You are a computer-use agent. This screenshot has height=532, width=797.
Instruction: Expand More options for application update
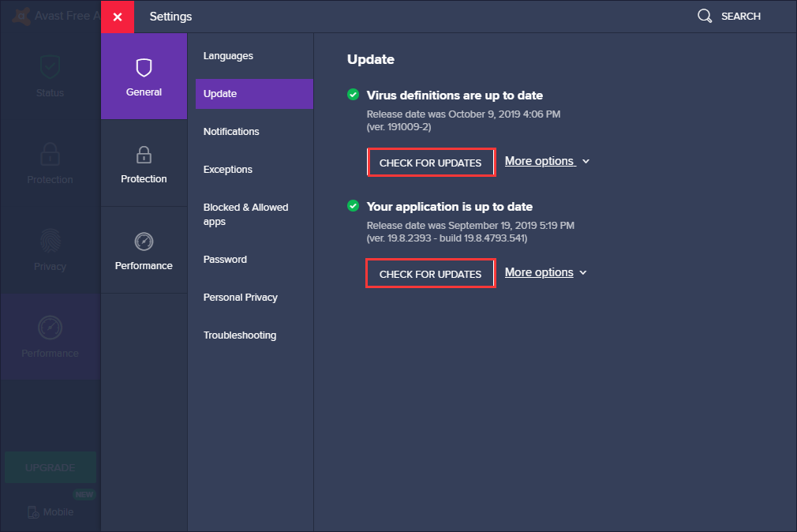[545, 272]
